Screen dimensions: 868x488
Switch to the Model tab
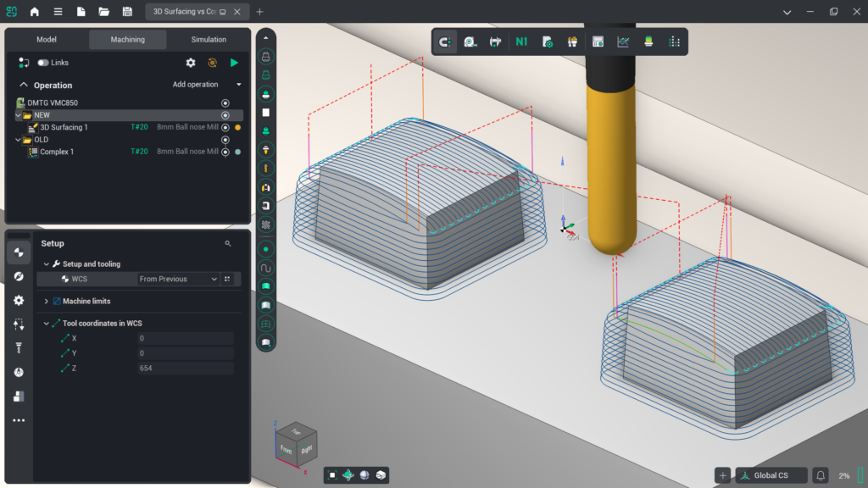(47, 39)
